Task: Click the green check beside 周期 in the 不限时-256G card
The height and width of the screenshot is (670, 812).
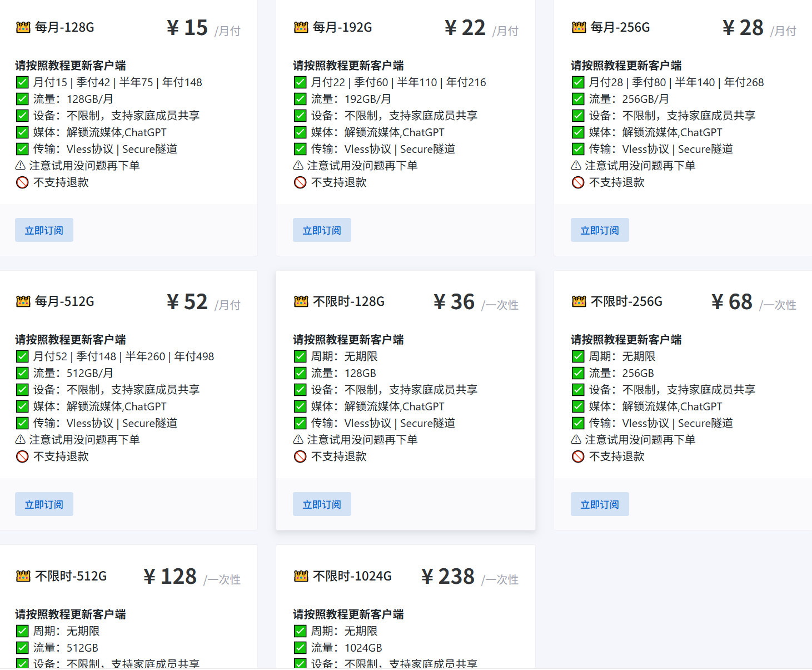Action: (578, 356)
